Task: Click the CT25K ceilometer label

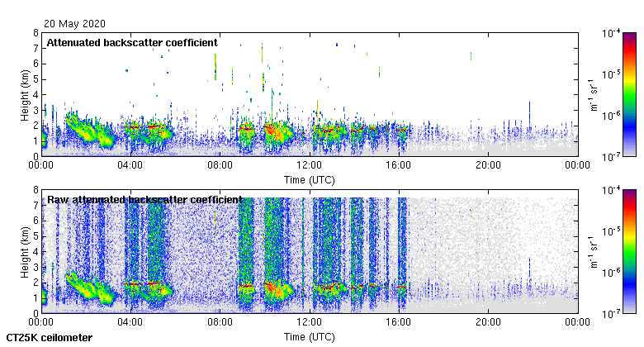Action: pyautogui.click(x=50, y=338)
